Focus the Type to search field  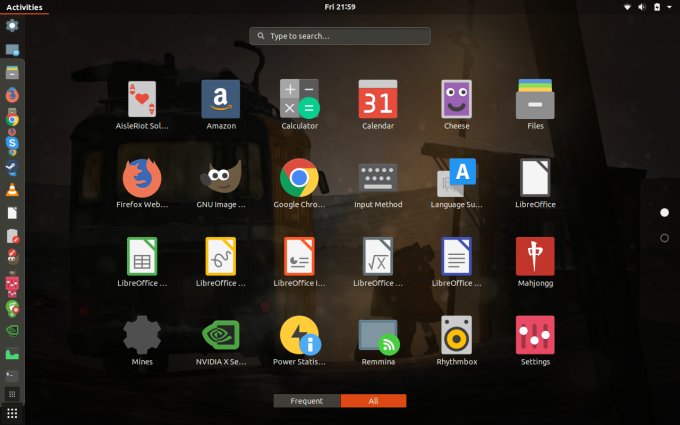click(340, 36)
